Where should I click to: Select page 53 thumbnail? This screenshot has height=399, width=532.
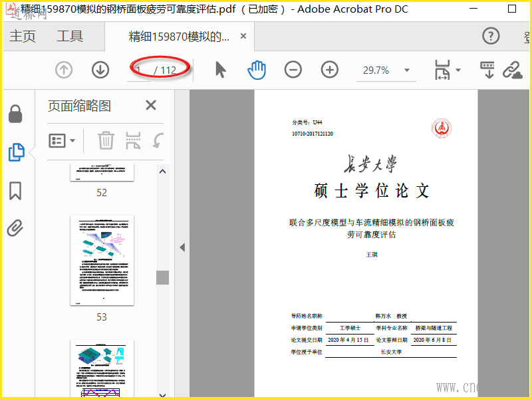102,261
